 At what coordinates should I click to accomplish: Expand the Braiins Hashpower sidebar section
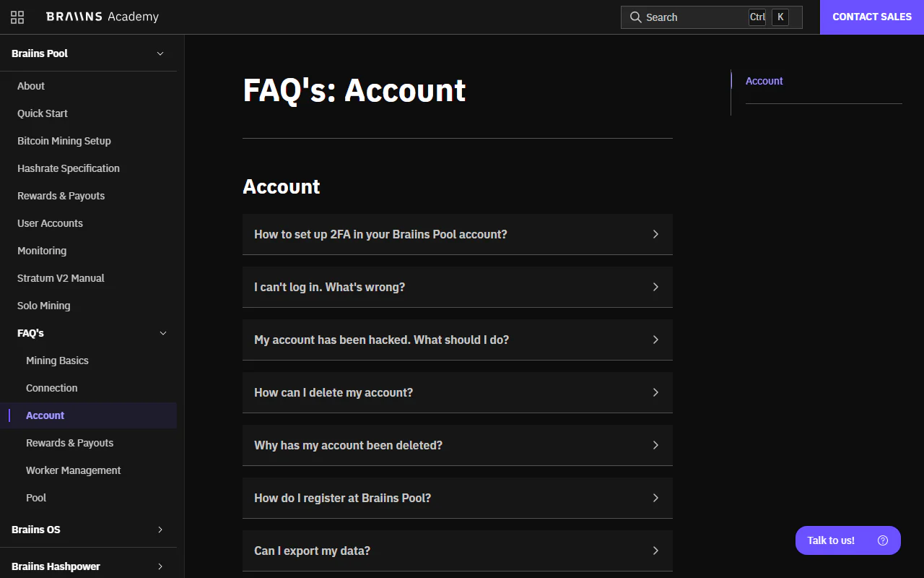coord(160,566)
